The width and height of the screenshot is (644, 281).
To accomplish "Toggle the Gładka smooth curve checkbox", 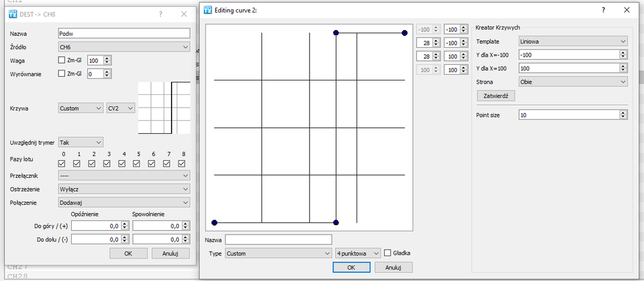I will (x=388, y=253).
